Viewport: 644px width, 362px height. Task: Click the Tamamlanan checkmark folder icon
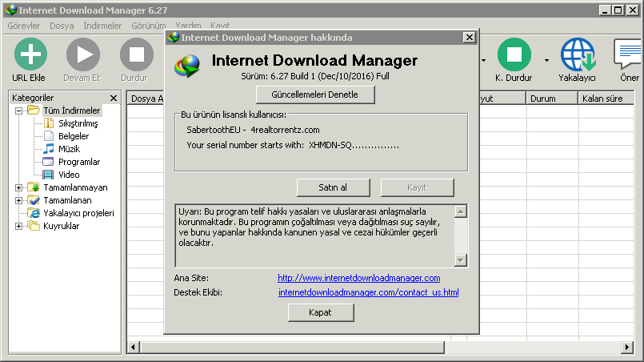(x=34, y=200)
